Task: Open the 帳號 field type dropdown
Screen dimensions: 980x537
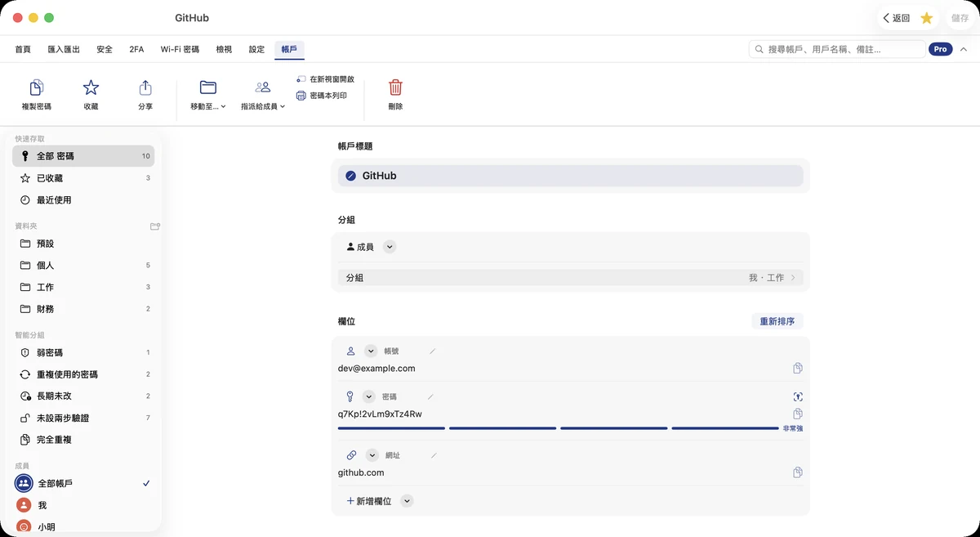Action: pyautogui.click(x=371, y=351)
